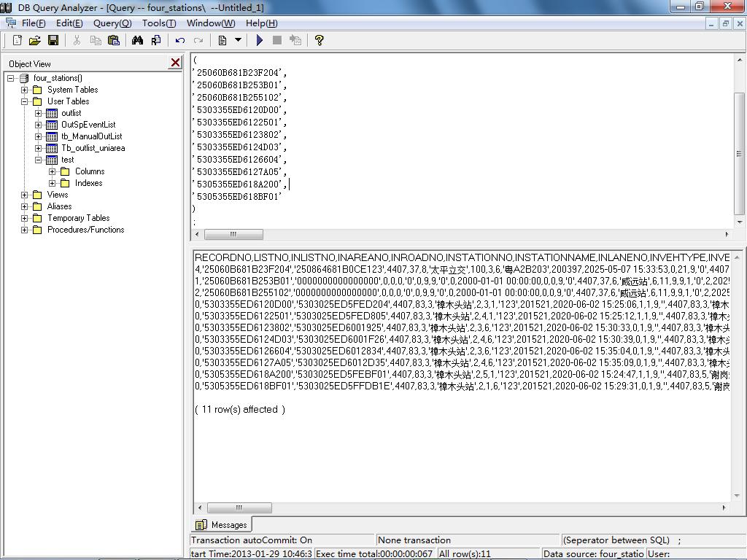This screenshot has height=560, width=747.
Task: Click the Redo arrow icon
Action: pos(198,41)
